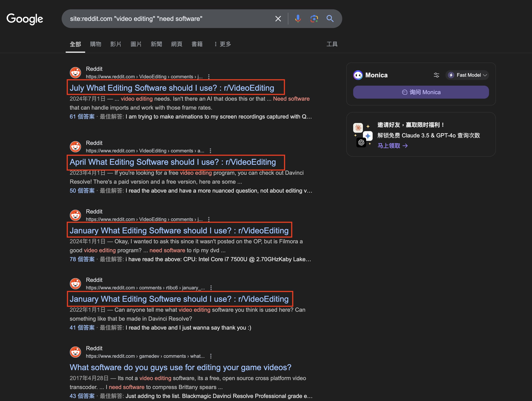Switch to the 書籍 tab
The image size is (532, 401).
click(197, 44)
